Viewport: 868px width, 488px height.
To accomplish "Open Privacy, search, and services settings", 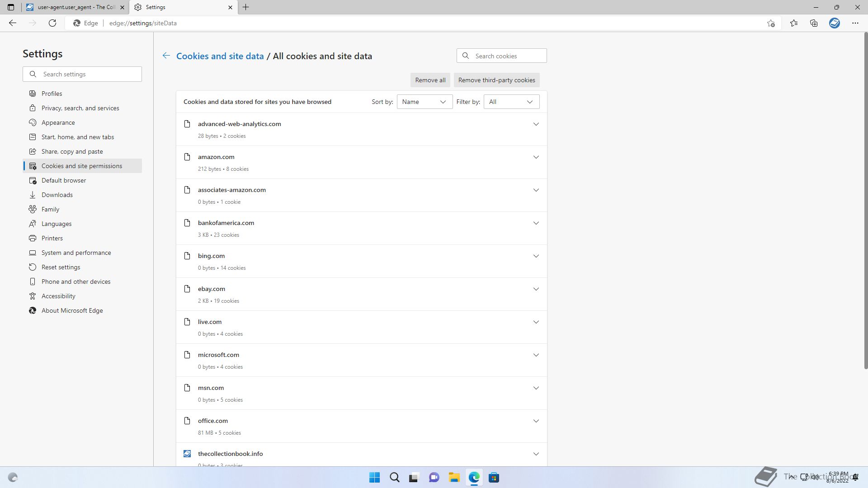I will pyautogui.click(x=82, y=108).
